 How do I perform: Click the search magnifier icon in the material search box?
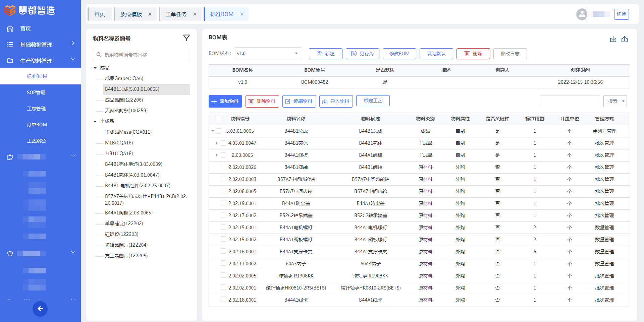pyautogui.click(x=99, y=55)
